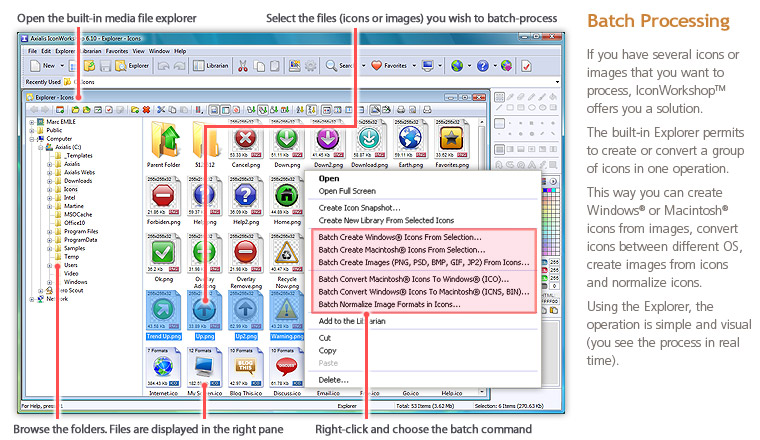Click the gear settings icon in main toolbar
The width and height of the screenshot is (760, 440).
tap(310, 66)
